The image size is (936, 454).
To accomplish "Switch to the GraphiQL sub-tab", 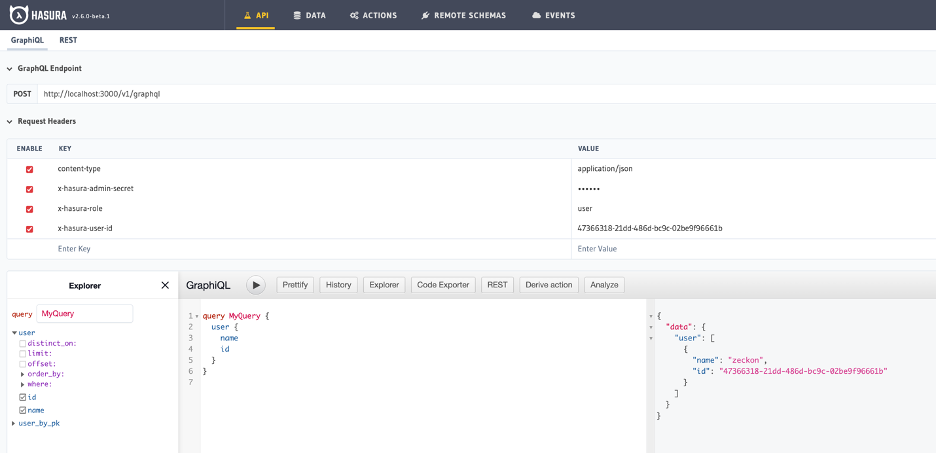I will [27, 41].
